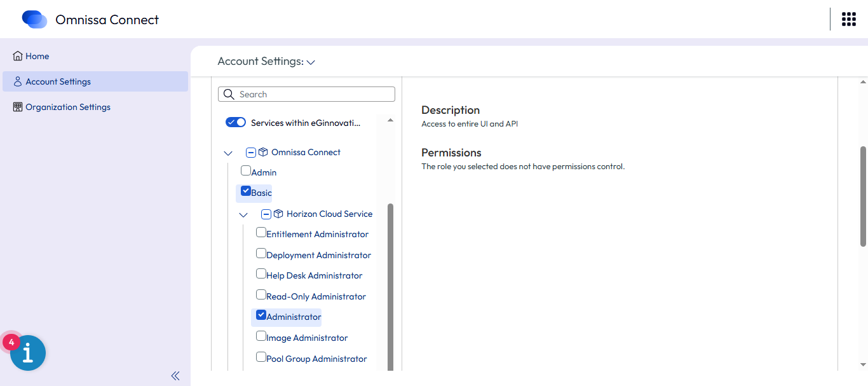Screen dimensions: 868x386
Task: Enable the Help Desk Administrator checkbox
Action: pyautogui.click(x=261, y=273)
